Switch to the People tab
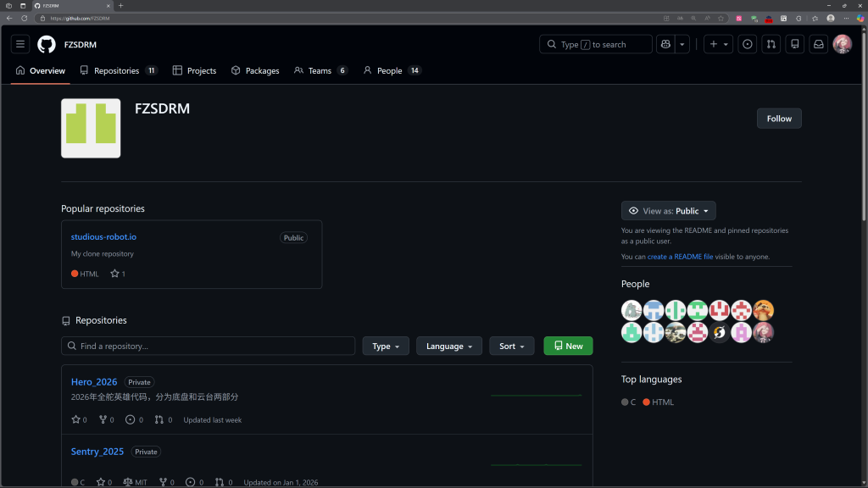 coord(392,71)
